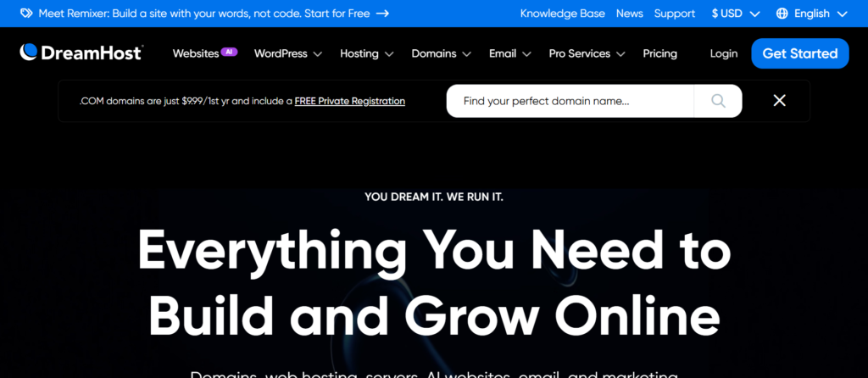
Task: Click the Get Started button
Action: (x=800, y=53)
